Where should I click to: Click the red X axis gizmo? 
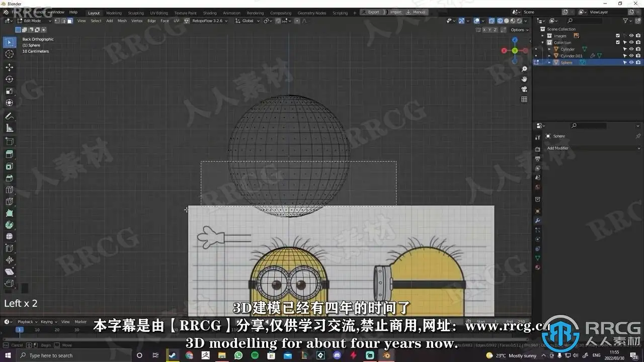tap(505, 50)
